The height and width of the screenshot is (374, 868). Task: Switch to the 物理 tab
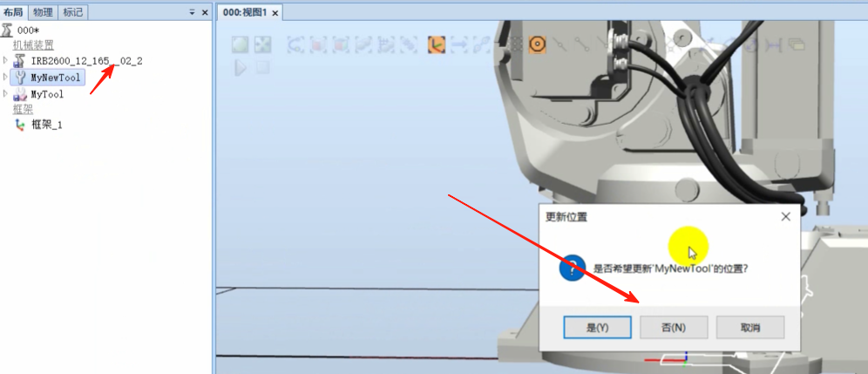(43, 11)
